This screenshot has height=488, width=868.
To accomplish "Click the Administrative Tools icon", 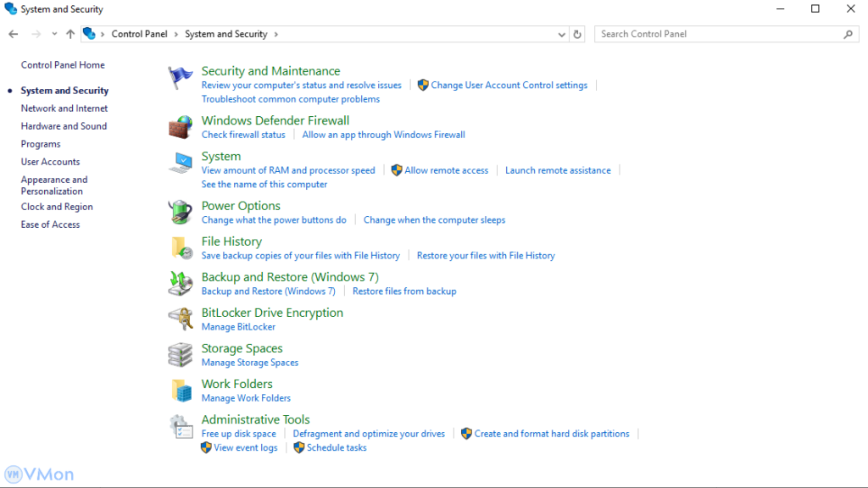I will 181,425.
